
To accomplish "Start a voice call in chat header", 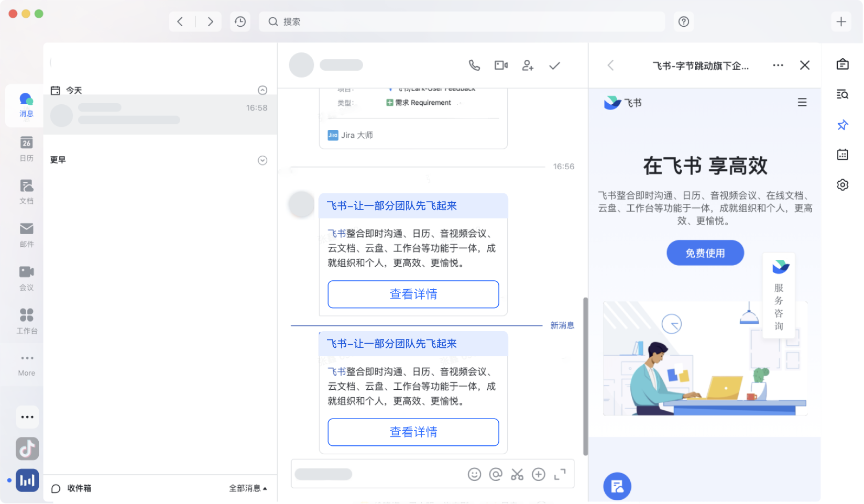I will pyautogui.click(x=474, y=65).
